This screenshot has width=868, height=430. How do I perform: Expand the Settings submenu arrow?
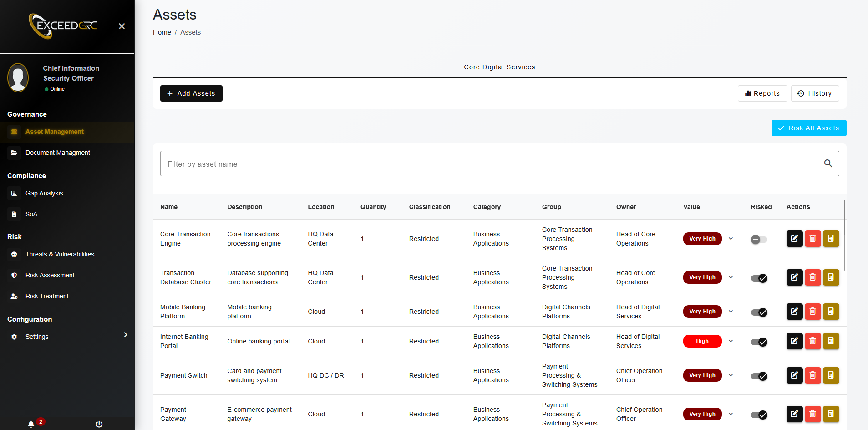[x=126, y=335]
